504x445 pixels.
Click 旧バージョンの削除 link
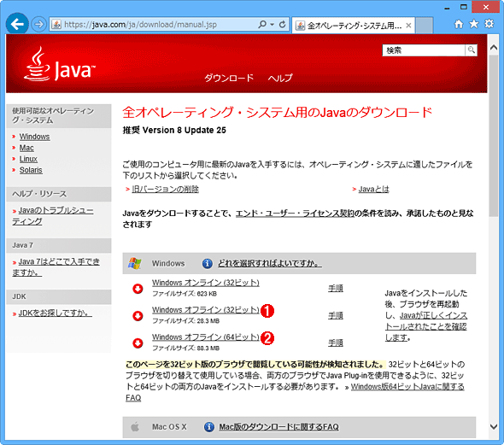tap(165, 189)
